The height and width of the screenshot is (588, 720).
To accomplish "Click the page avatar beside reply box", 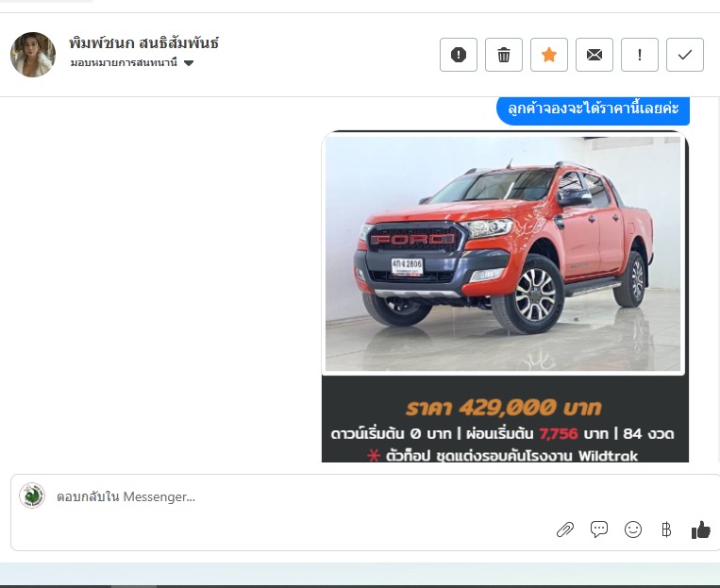I will pos(32,496).
